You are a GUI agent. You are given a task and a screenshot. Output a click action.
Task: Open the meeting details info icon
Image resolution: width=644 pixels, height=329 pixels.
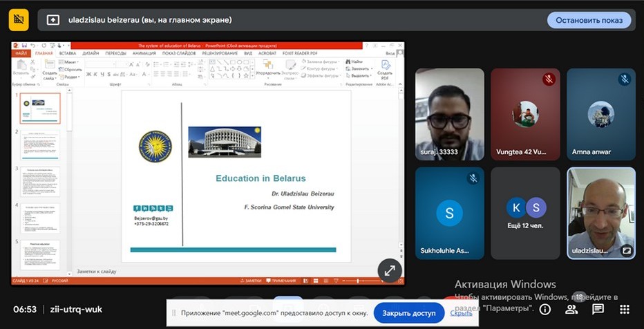click(x=545, y=309)
